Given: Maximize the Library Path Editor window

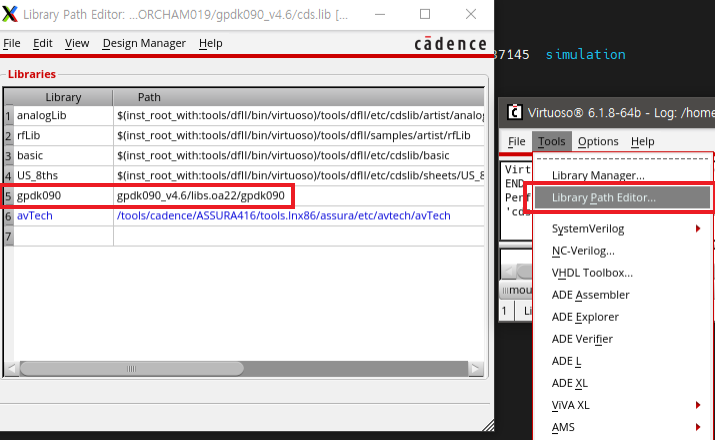Looking at the screenshot, I should 425,15.
